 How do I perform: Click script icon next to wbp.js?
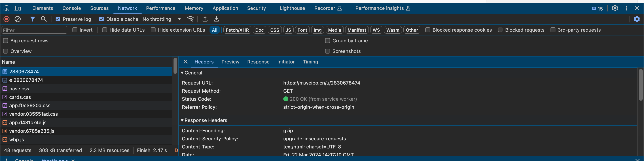click(x=5, y=139)
